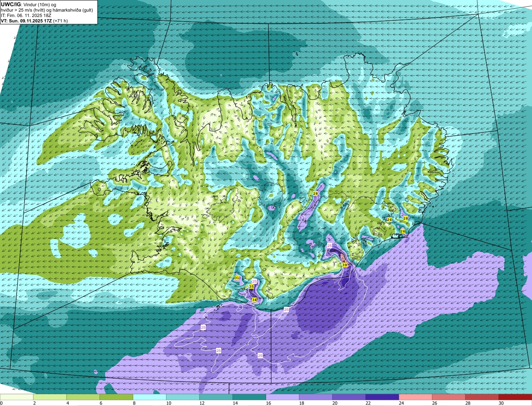Click the yellow 35 gust label
The height and width of the screenshot is (406, 532).
tap(251, 286)
